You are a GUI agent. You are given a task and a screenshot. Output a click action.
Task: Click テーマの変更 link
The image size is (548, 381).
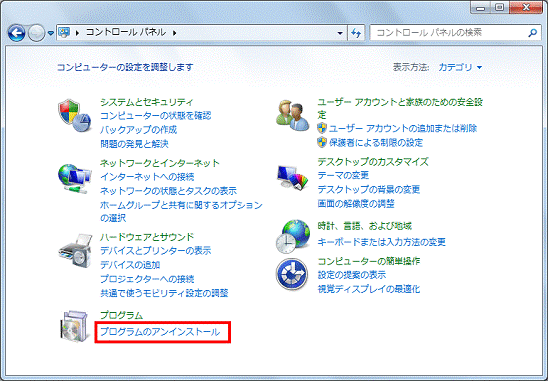(343, 175)
